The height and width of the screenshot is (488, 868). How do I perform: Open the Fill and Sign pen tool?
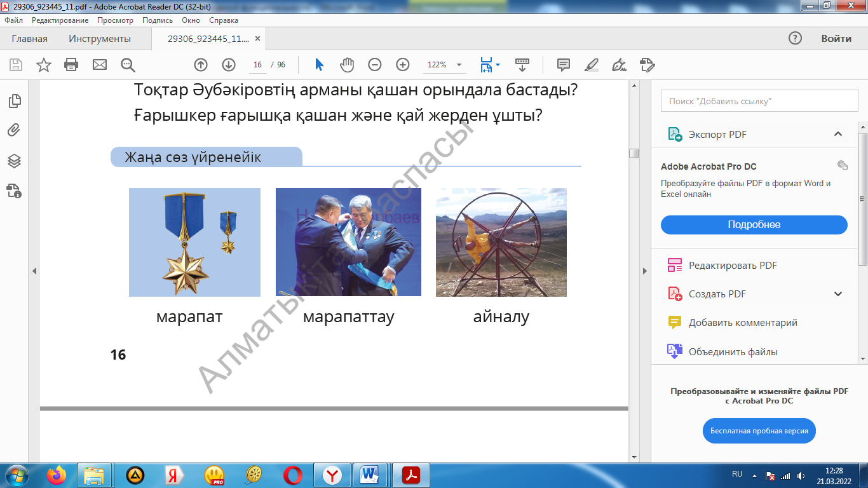pos(619,65)
